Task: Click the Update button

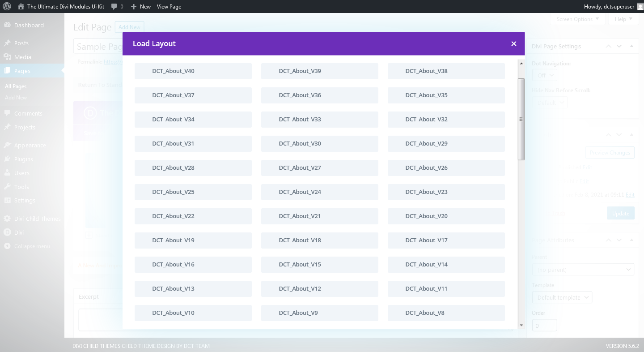Action: pyautogui.click(x=620, y=214)
